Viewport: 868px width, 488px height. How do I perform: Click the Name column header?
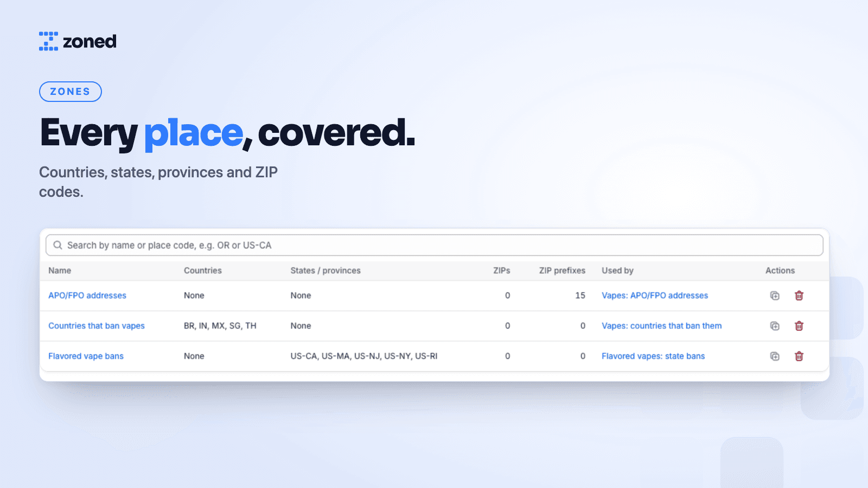point(60,271)
